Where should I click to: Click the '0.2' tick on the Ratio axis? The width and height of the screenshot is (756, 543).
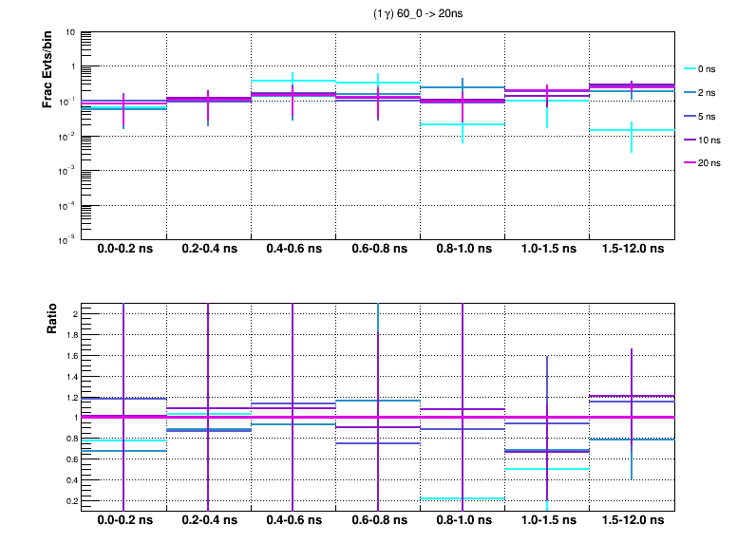point(69,500)
